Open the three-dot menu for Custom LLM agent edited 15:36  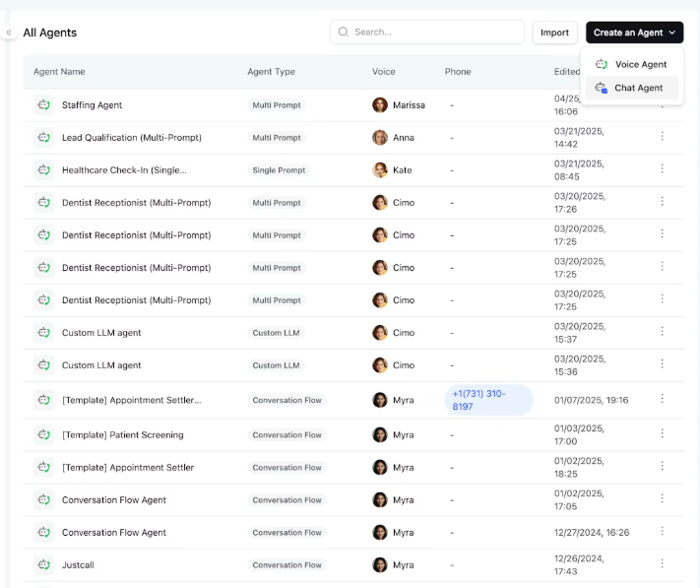point(662,363)
